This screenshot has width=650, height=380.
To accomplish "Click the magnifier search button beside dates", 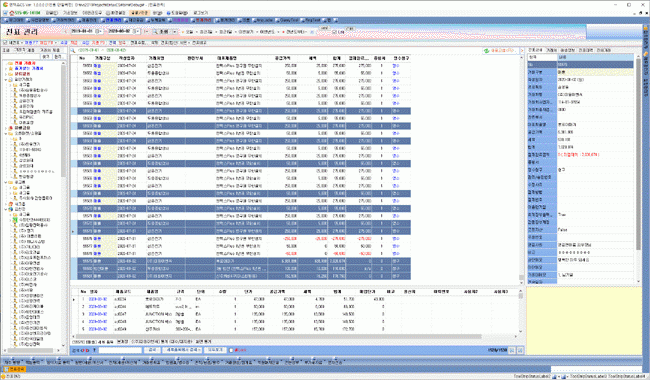I will coord(162,31).
